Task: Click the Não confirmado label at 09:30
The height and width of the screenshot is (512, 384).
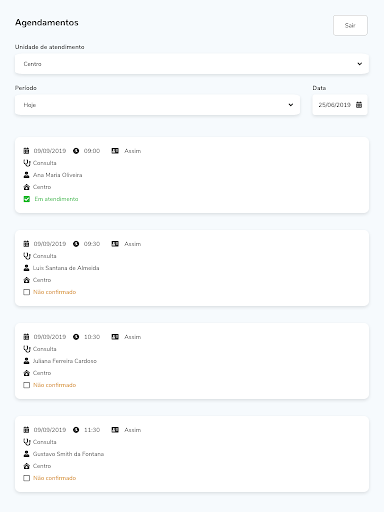Action: (55, 292)
